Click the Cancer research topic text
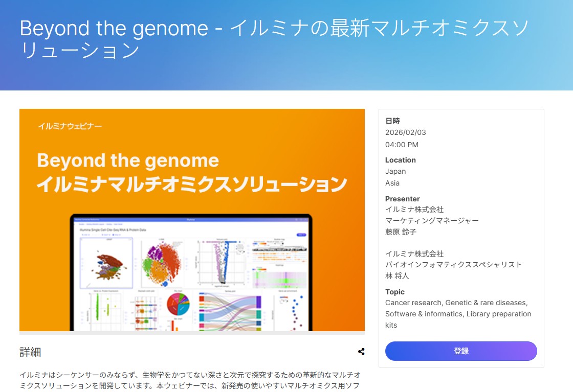Image resolution: width=573 pixels, height=392 pixels. pos(413,303)
